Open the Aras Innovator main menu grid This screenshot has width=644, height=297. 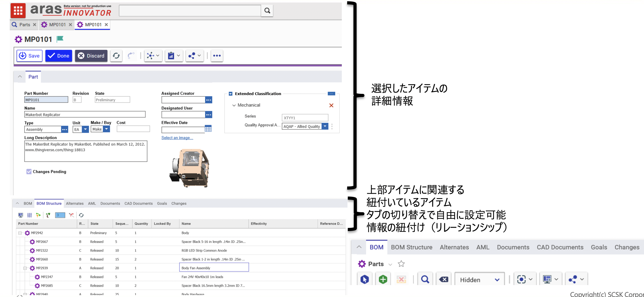(x=18, y=11)
